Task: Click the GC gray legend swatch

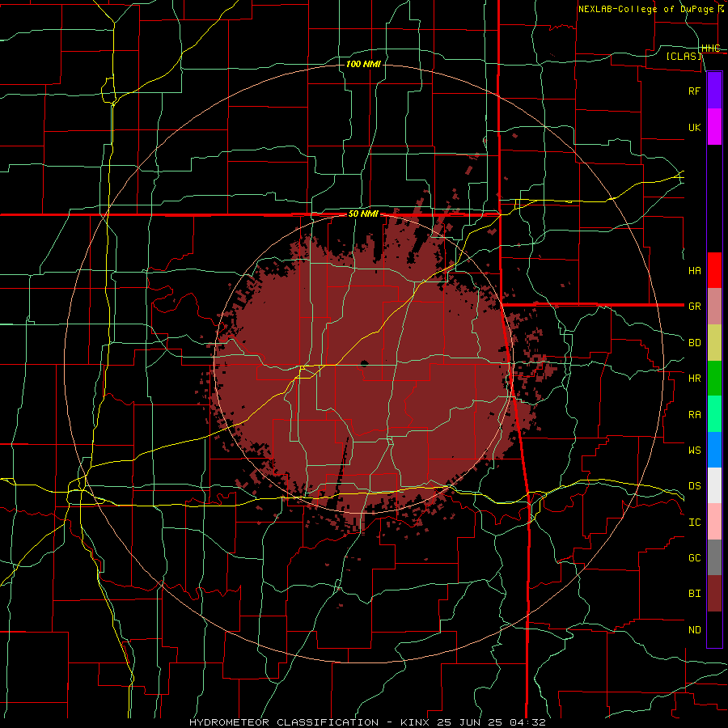Action: point(714,557)
